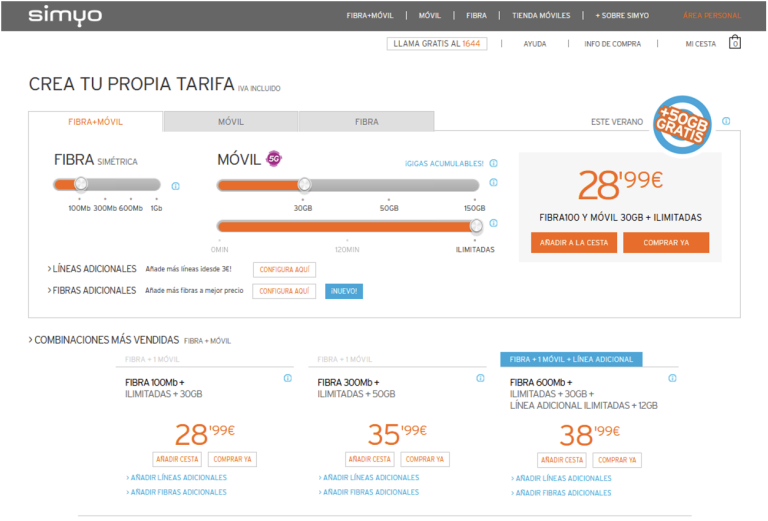The image size is (768, 521).
Task: Click the Simyo logo
Action: click(65, 15)
